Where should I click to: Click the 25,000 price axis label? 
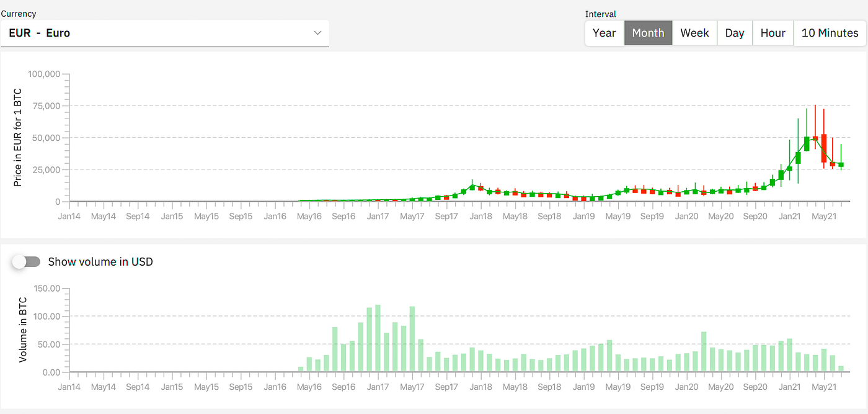coord(46,169)
